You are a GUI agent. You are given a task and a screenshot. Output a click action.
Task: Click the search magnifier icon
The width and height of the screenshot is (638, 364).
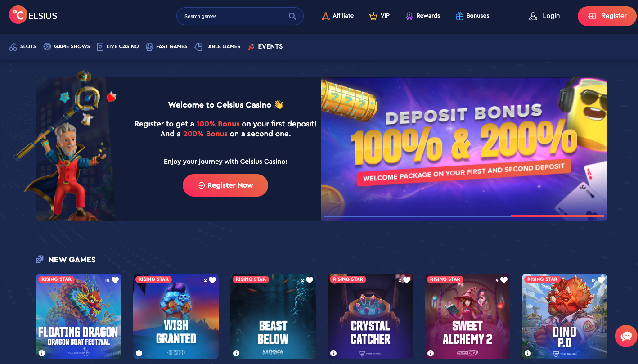292,16
